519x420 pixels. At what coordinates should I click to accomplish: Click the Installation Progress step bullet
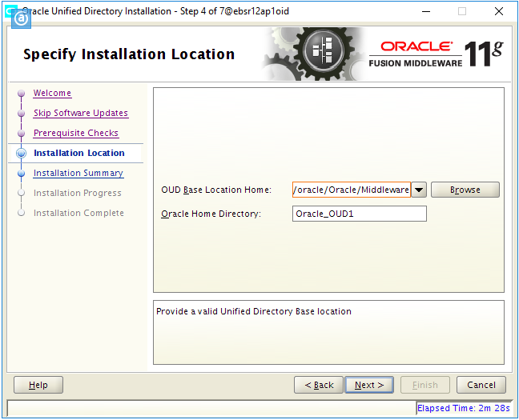(21, 193)
